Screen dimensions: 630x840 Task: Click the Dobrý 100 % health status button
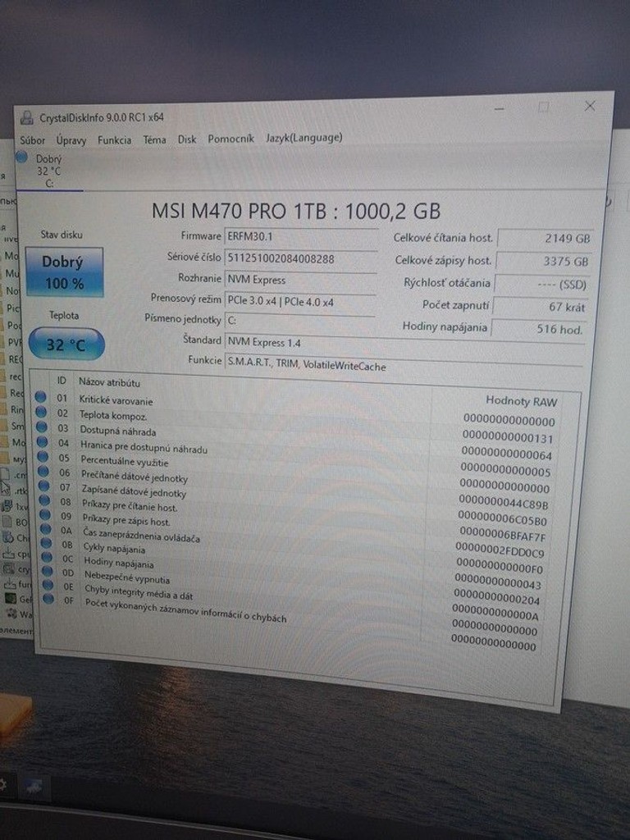[64, 272]
